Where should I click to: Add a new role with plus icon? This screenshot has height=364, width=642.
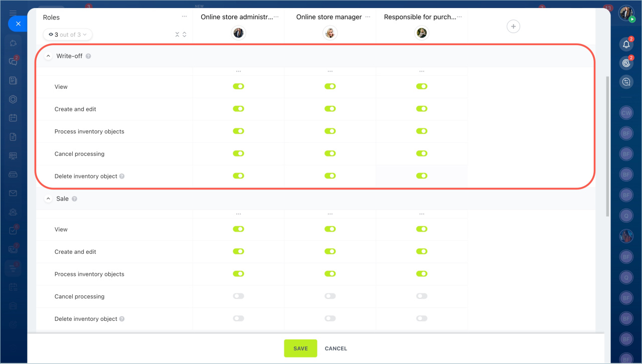point(513,26)
